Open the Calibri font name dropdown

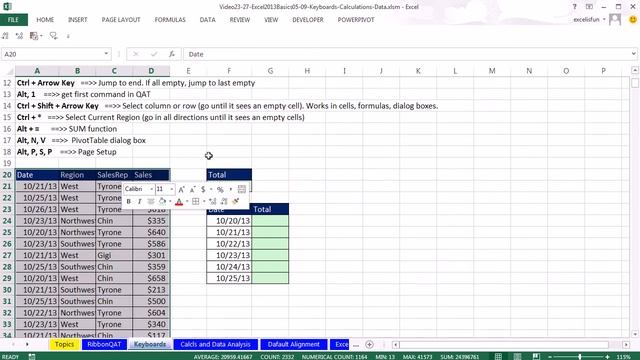pos(151,189)
